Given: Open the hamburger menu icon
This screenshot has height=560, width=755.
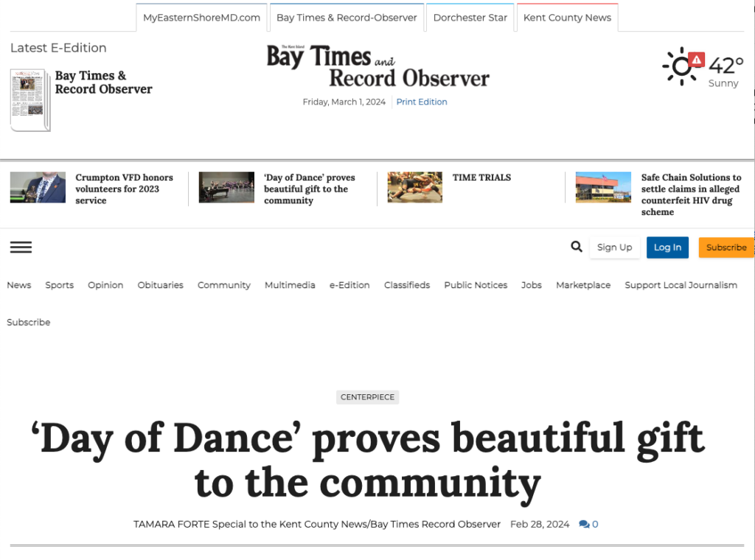Looking at the screenshot, I should 21,248.
